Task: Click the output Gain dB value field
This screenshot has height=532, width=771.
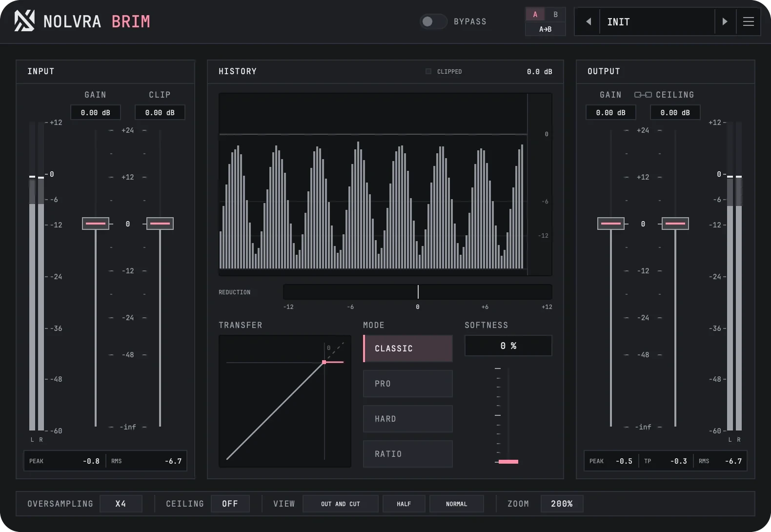Action: [611, 113]
